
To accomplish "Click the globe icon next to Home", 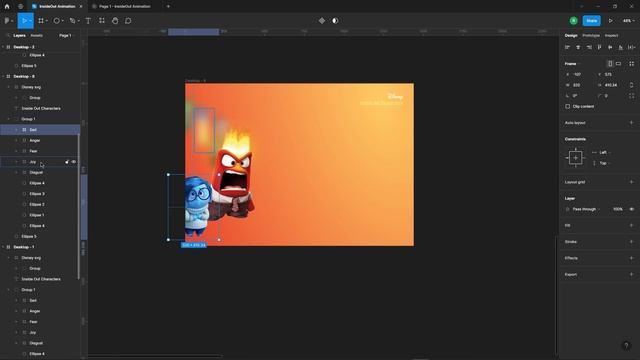I will point(20,7).
